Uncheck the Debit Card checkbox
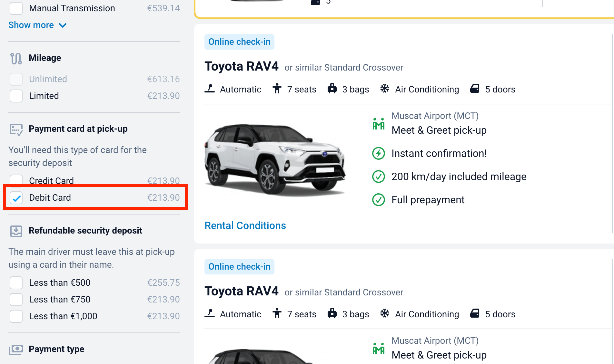The image size is (614, 364). 16,197
